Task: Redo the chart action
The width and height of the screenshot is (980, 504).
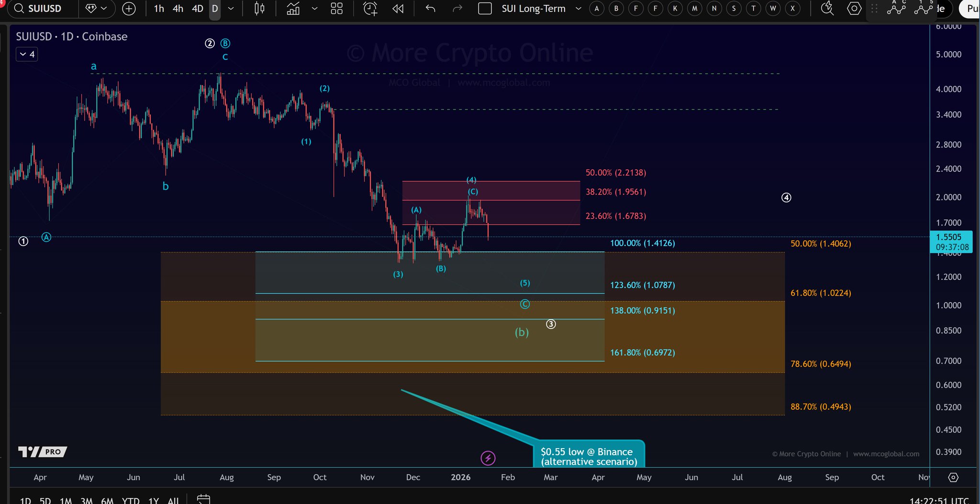Action: coord(457,9)
